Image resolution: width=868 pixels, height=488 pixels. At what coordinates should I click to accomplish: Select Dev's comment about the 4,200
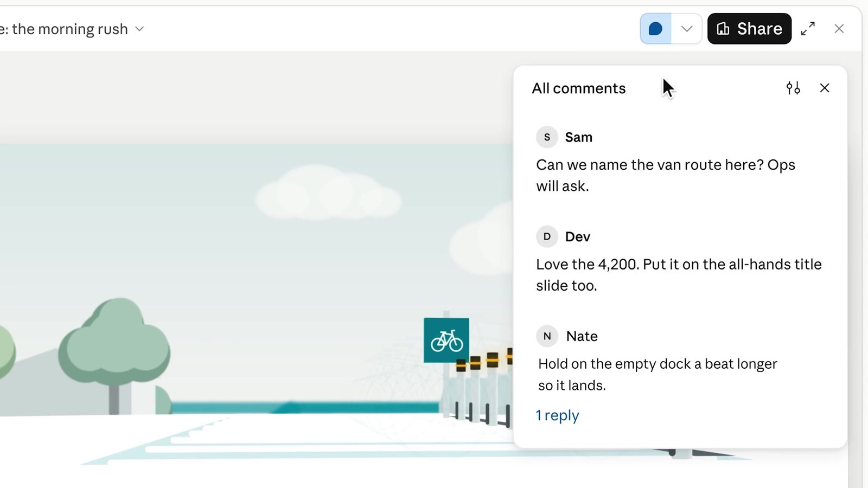click(679, 275)
